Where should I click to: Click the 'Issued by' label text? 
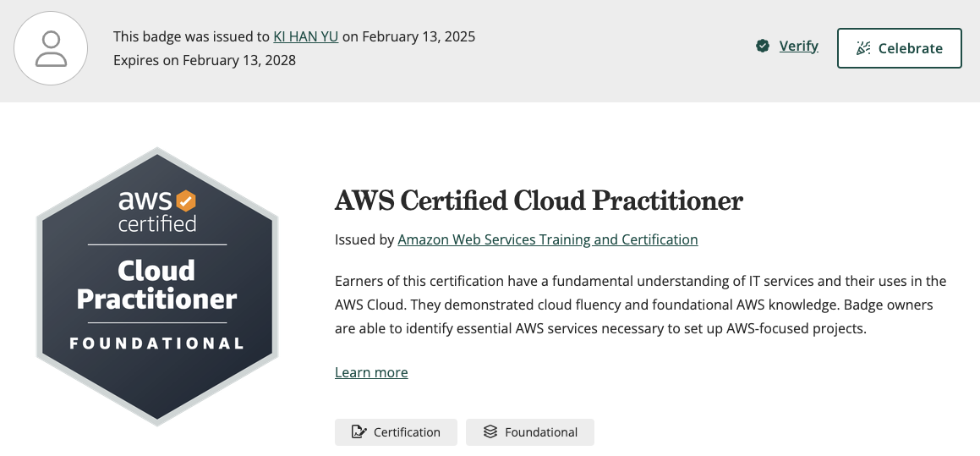[x=364, y=239]
